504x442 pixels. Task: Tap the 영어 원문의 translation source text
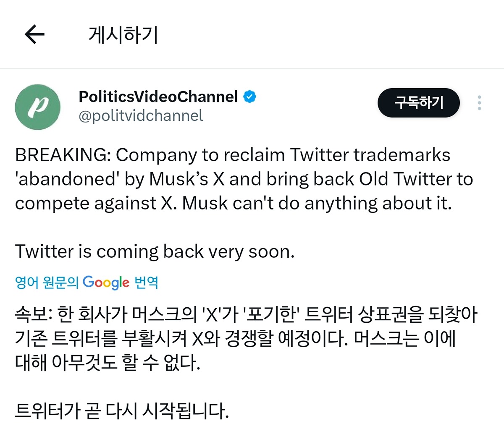click(x=47, y=282)
